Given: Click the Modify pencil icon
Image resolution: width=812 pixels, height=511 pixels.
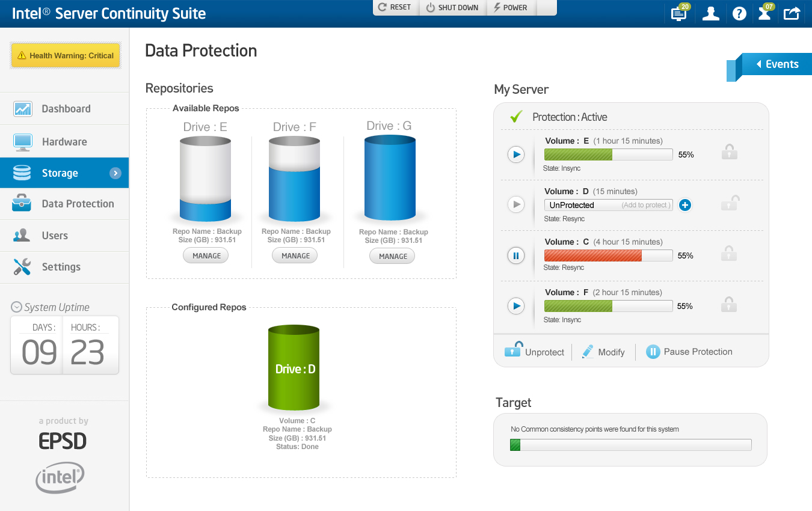Looking at the screenshot, I should tap(588, 352).
